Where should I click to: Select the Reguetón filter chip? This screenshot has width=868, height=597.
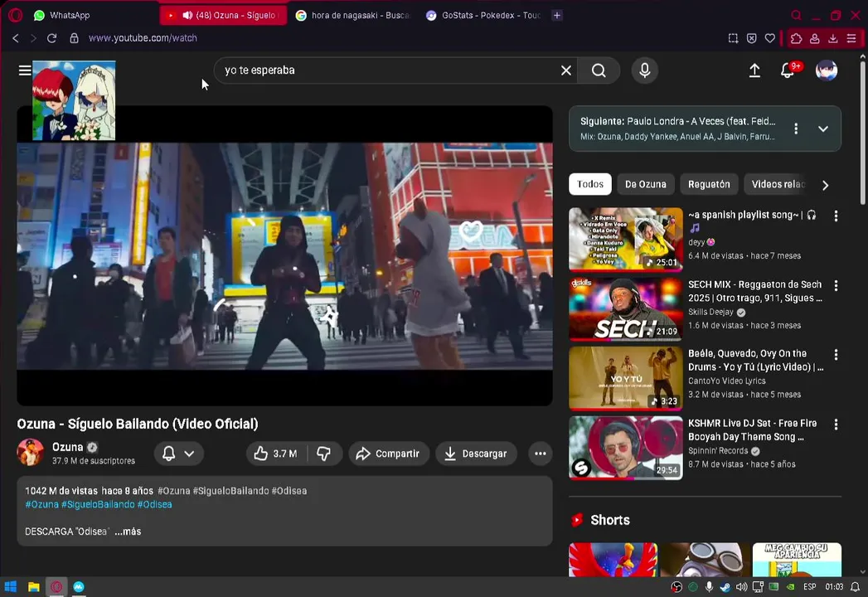pyautogui.click(x=709, y=184)
